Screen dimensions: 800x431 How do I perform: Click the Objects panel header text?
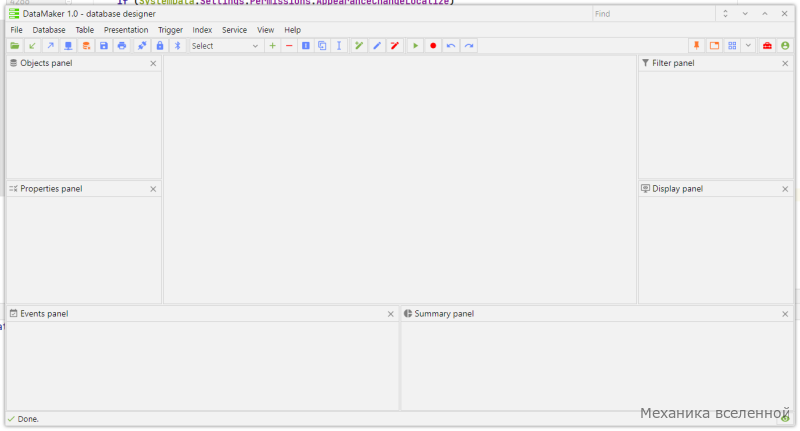pos(46,63)
